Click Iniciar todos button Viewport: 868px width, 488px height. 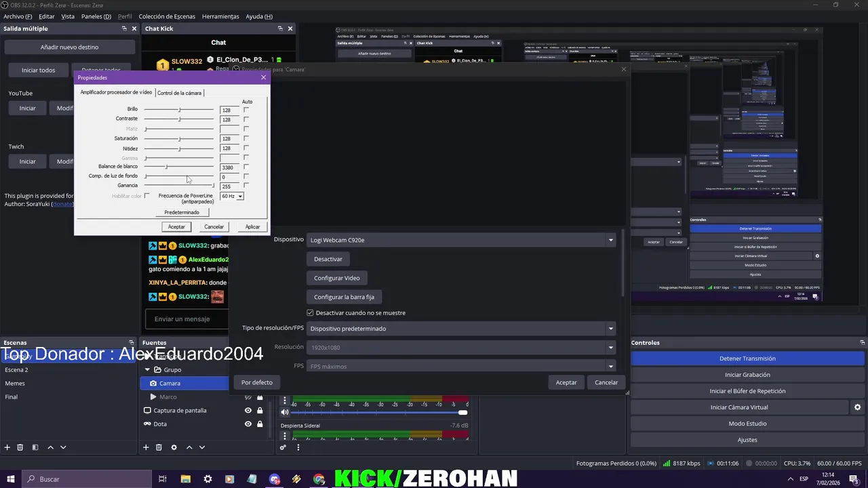click(x=38, y=70)
